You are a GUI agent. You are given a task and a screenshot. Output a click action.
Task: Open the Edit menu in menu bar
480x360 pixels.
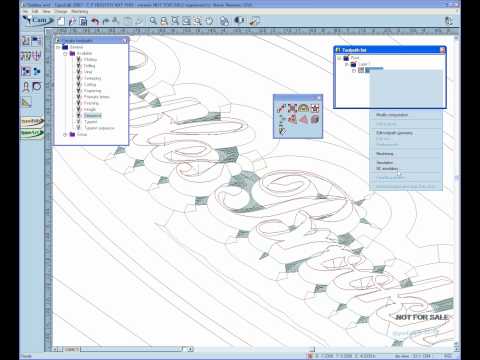[x=35, y=11]
